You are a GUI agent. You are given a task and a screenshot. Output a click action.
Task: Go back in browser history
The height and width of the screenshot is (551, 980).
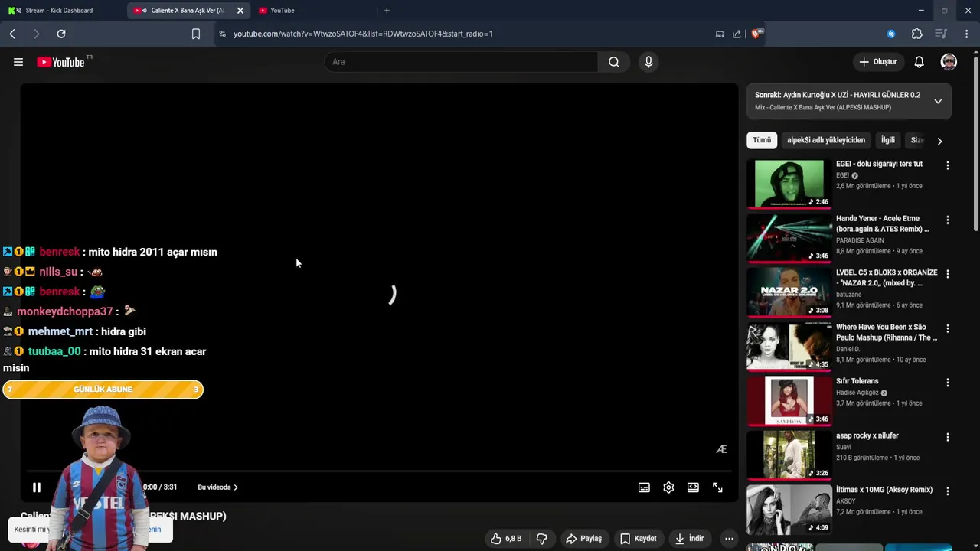click(12, 34)
